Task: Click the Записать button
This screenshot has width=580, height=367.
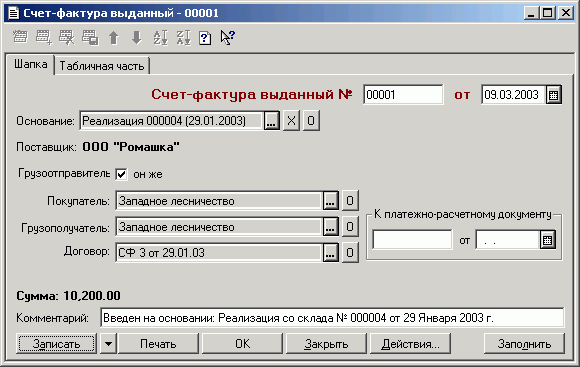Action: (x=56, y=344)
